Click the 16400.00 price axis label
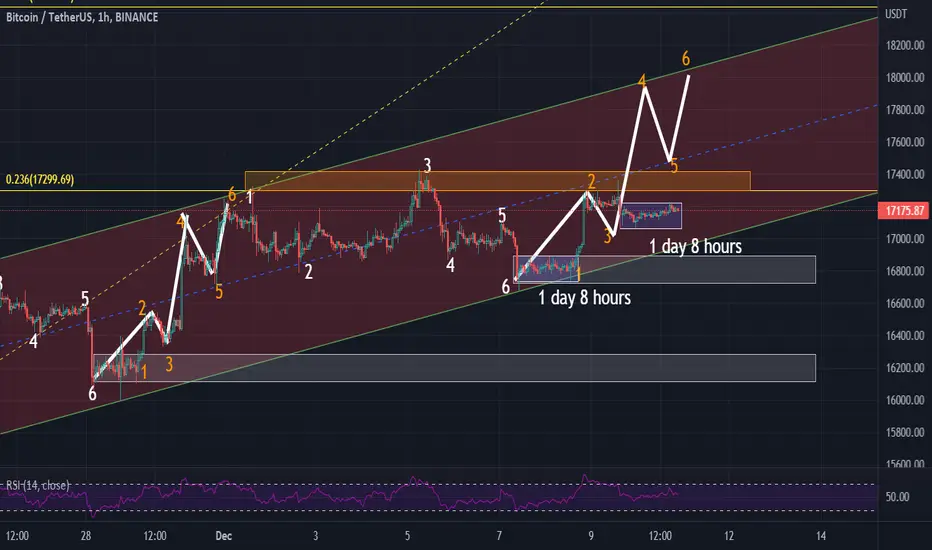Screen dimensions: 932x550 tap(905, 336)
